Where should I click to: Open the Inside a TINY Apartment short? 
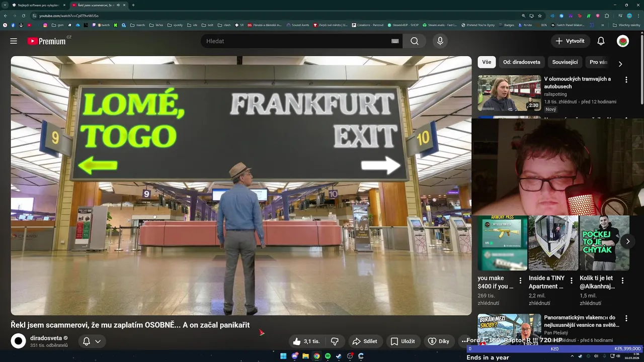[553, 243]
